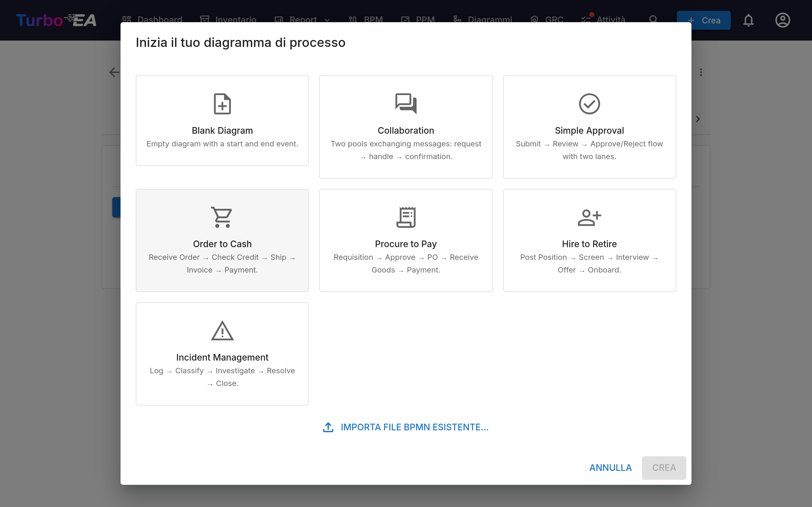
Task: Open the user account profile icon
Action: click(x=783, y=20)
